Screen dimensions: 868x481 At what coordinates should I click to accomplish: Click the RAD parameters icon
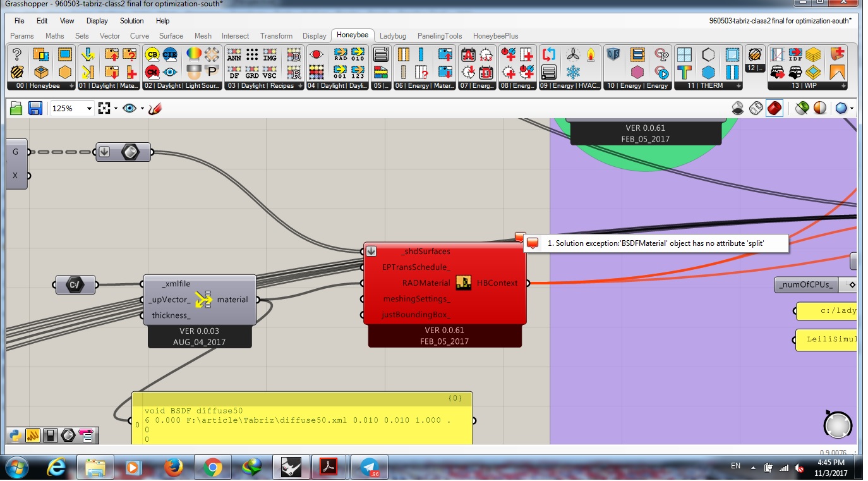341,54
